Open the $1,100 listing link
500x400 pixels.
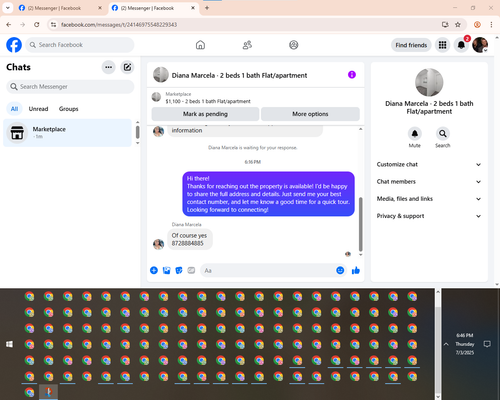pyautogui.click(x=208, y=101)
